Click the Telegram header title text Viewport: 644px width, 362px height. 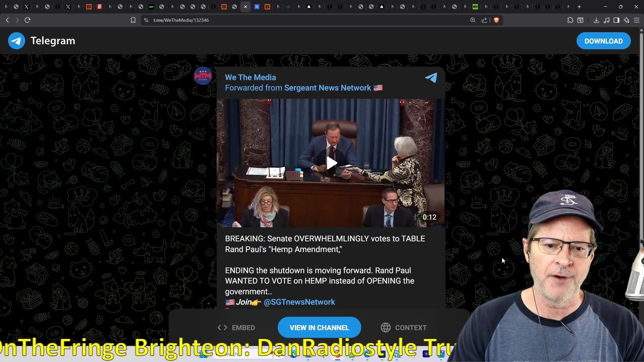coord(53,41)
